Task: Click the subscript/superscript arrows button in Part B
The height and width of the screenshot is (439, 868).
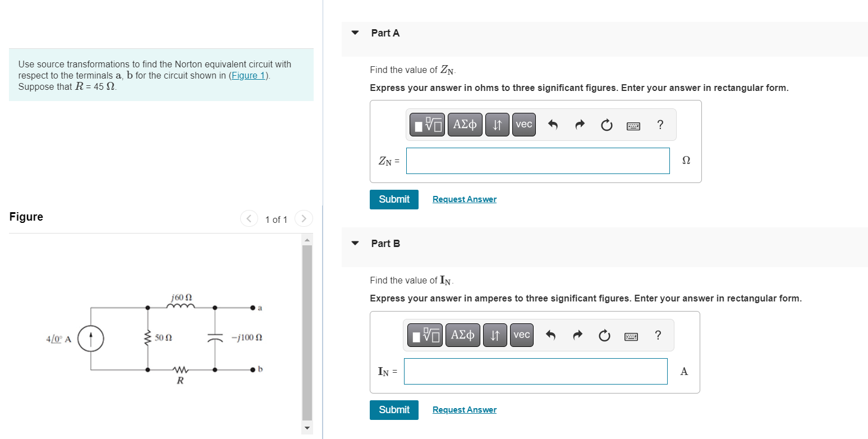Action: click(495, 335)
